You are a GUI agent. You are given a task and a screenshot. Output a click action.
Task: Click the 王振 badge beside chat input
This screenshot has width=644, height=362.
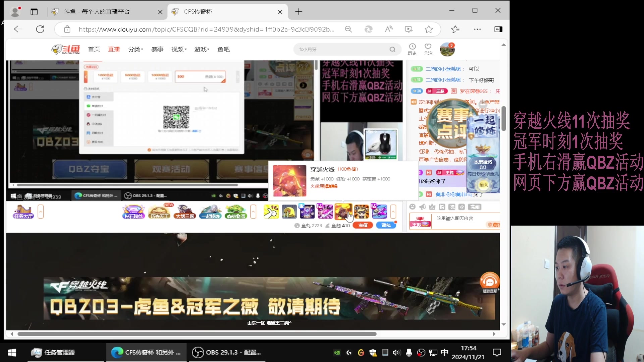tap(420, 222)
